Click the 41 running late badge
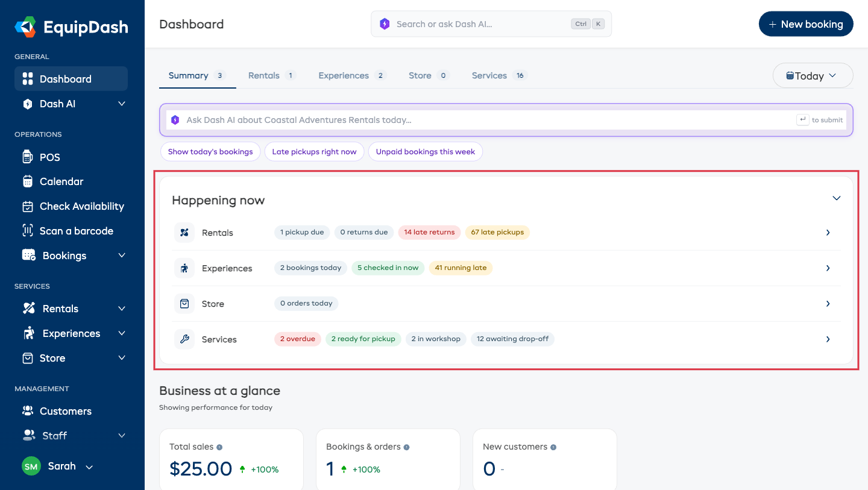Image resolution: width=868 pixels, height=490 pixels. pyautogui.click(x=461, y=268)
